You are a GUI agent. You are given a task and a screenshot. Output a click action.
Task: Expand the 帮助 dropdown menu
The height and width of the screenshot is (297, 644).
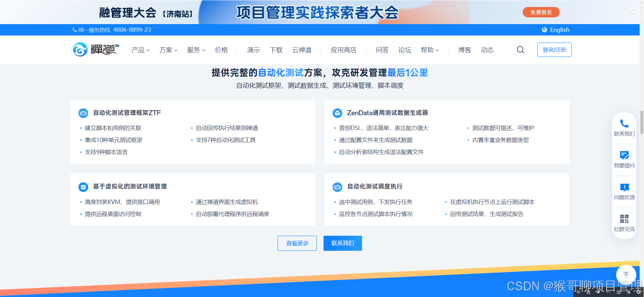(430, 50)
